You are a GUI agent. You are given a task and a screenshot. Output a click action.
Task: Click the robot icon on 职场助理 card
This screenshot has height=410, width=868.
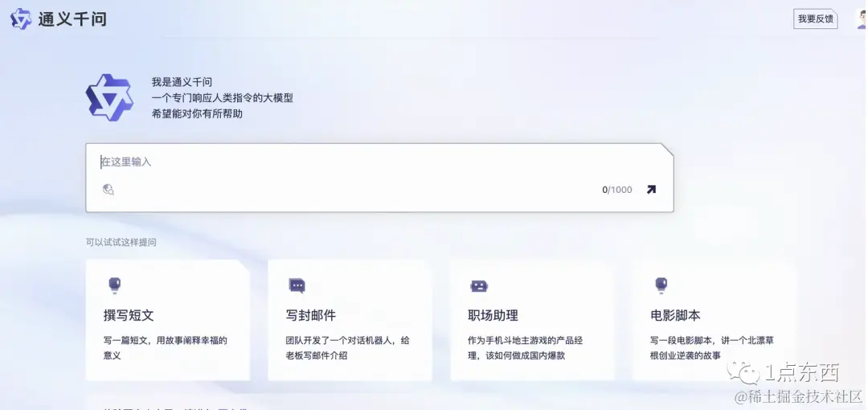[x=479, y=286]
